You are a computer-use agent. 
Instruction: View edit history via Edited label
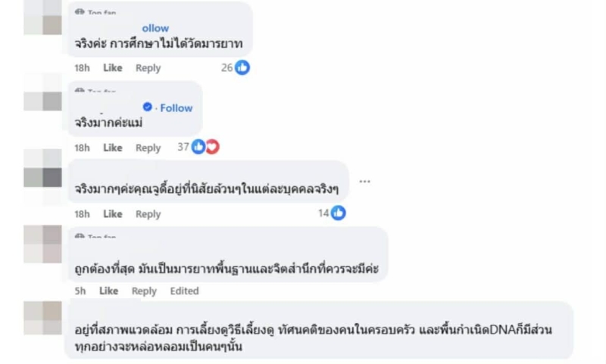[x=184, y=291]
